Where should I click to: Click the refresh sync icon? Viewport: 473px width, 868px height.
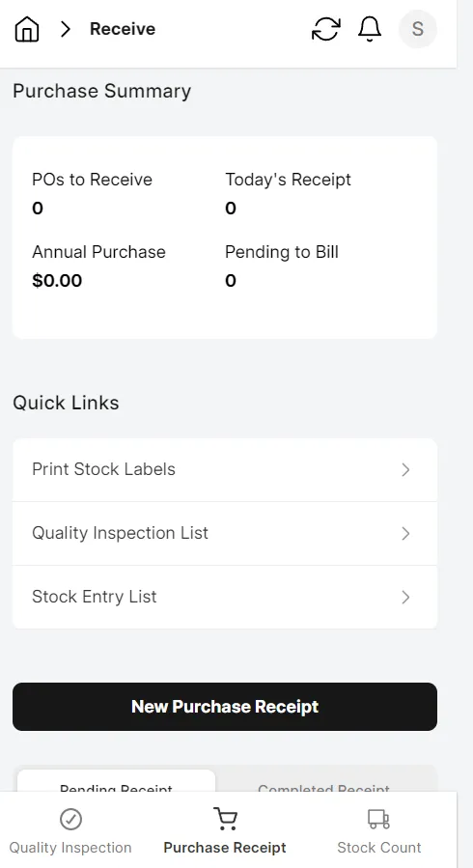[x=326, y=29]
